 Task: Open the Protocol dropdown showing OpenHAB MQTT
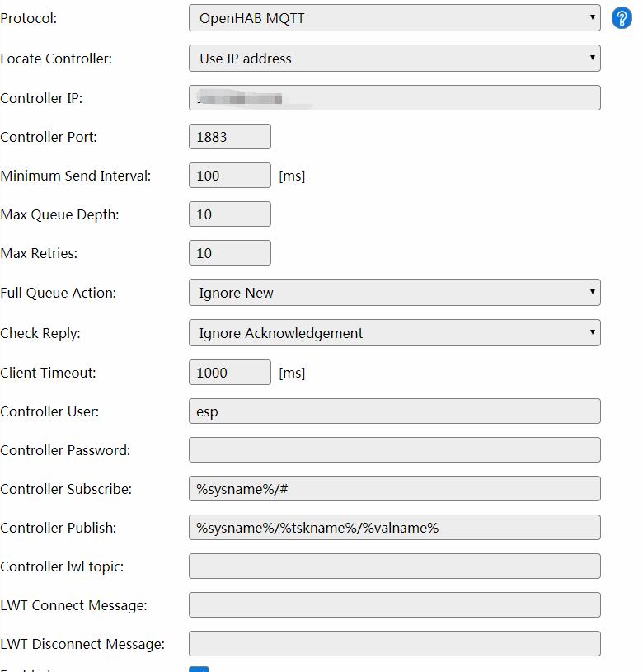394,17
